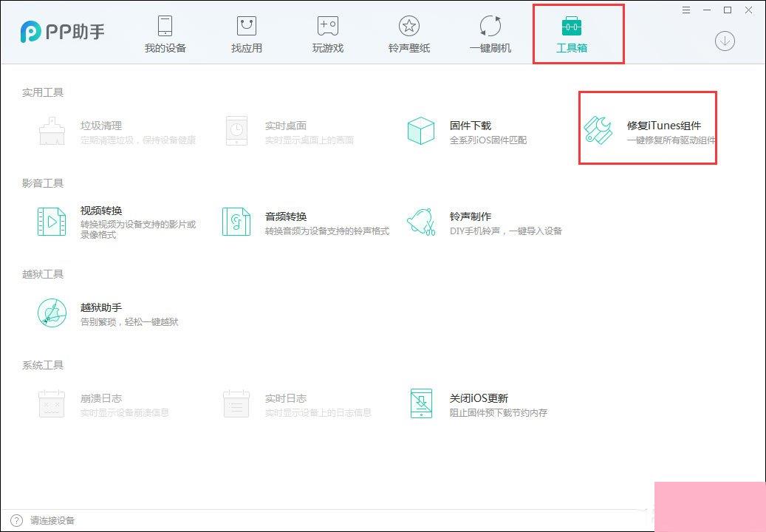Click 告别繁琐，轻松一键越狱 description

click(129, 322)
